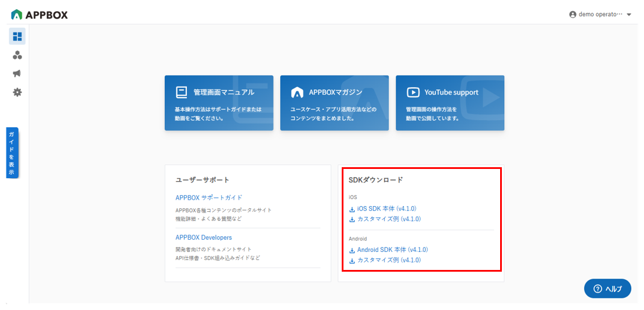Open the APPBOX Developers link
Screen dimensions: 644x310
point(203,237)
